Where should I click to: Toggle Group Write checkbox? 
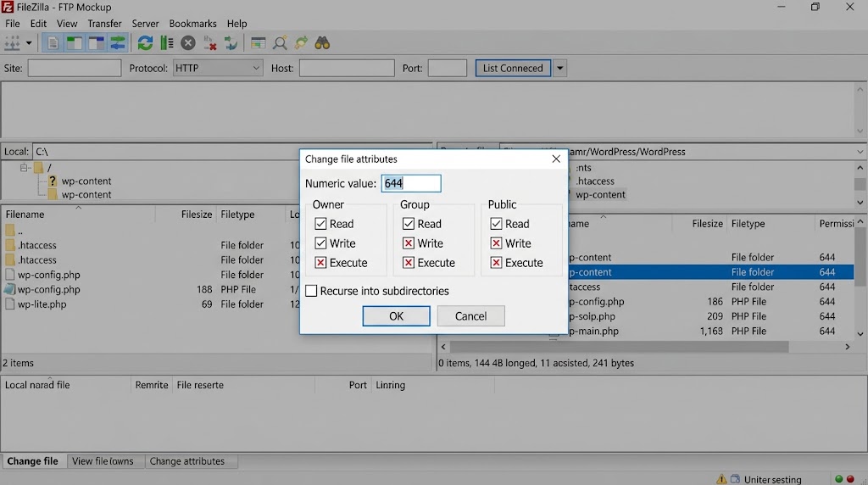click(409, 243)
